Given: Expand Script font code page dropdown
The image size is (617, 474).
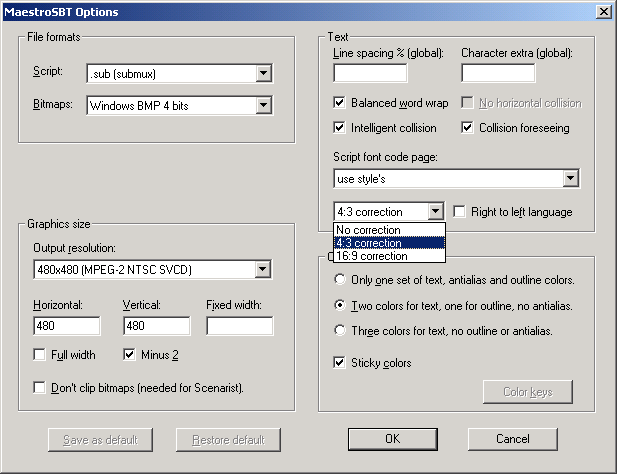Looking at the screenshot, I should [x=570, y=179].
